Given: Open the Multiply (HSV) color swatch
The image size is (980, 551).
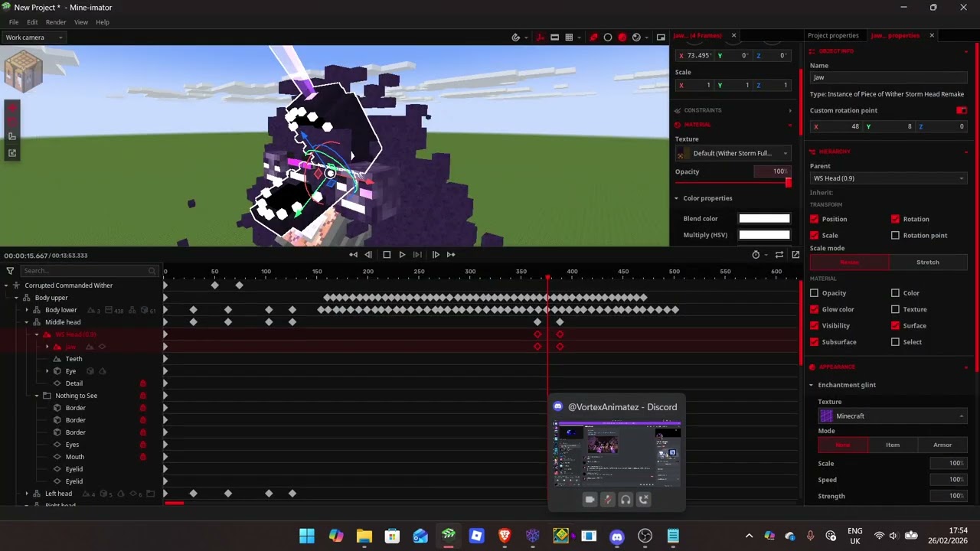Looking at the screenshot, I should click(x=764, y=235).
